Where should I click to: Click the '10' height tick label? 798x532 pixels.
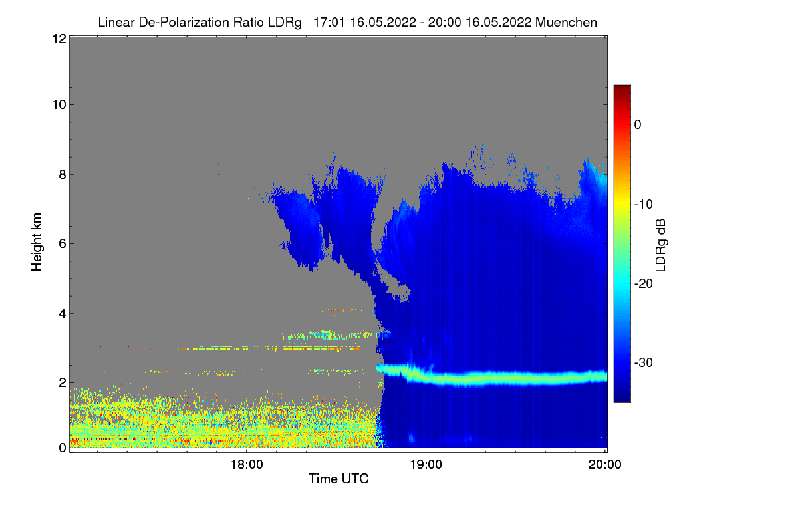tap(58, 104)
